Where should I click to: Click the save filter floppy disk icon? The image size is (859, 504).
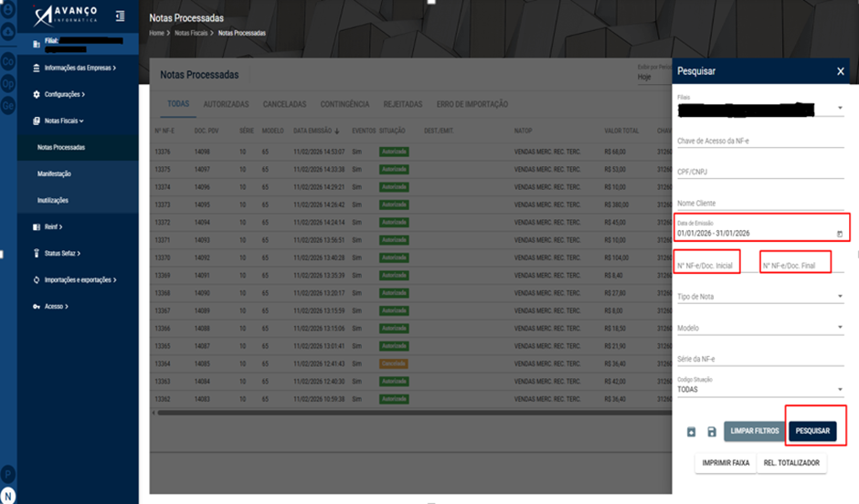pos(712,432)
